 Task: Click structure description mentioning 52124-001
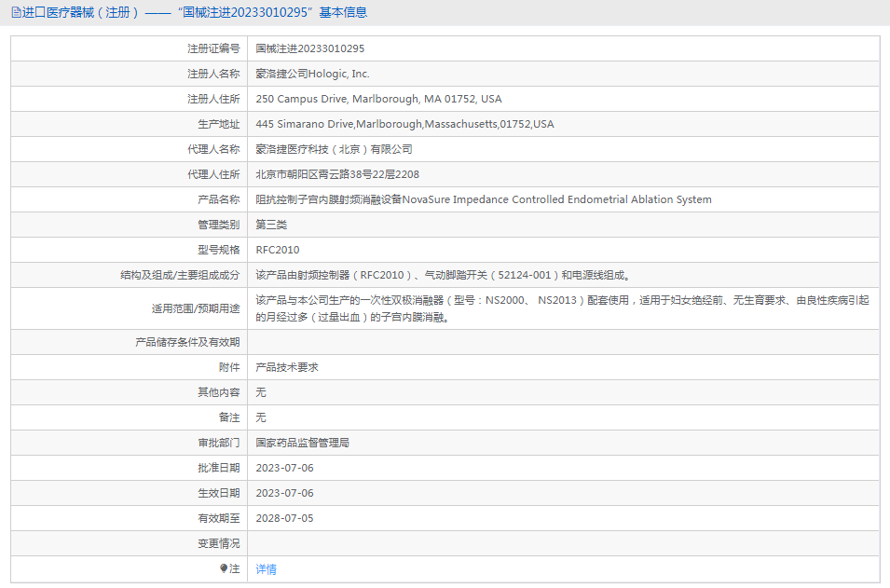(x=444, y=275)
